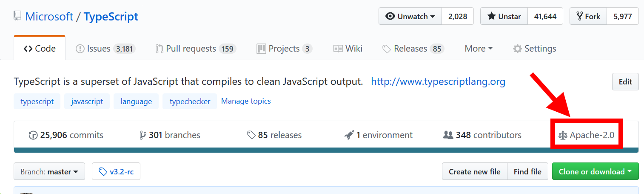
Task: Click Create new file button
Action: pos(474,172)
